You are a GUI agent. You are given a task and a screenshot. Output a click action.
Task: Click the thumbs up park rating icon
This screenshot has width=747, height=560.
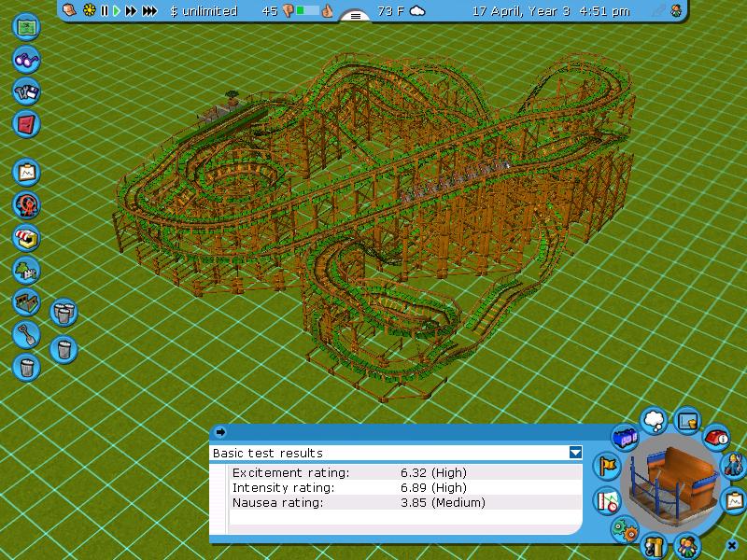(327, 11)
